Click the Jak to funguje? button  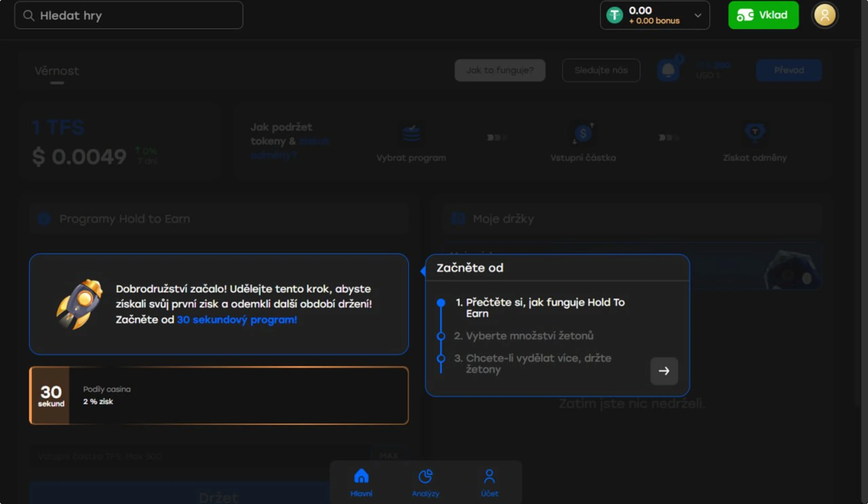pyautogui.click(x=500, y=70)
